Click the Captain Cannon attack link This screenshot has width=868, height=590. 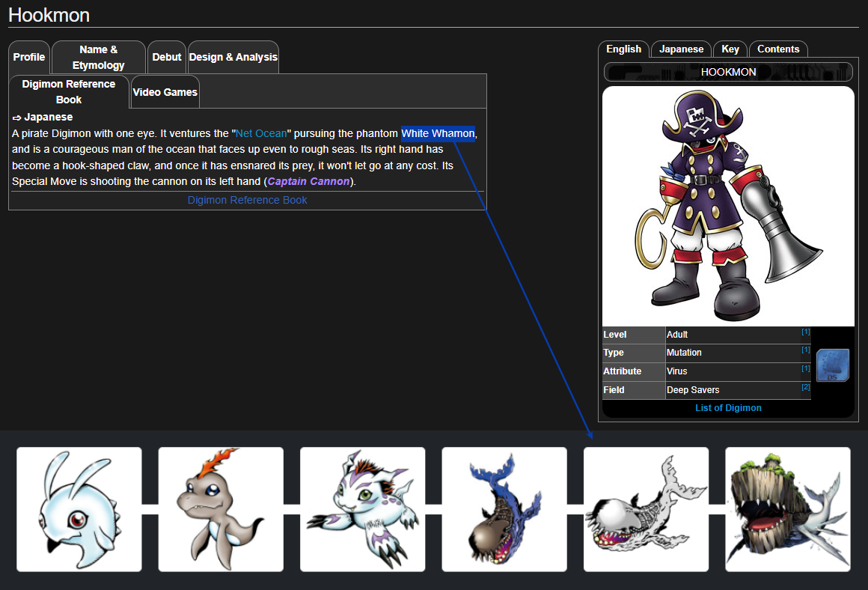308,182
